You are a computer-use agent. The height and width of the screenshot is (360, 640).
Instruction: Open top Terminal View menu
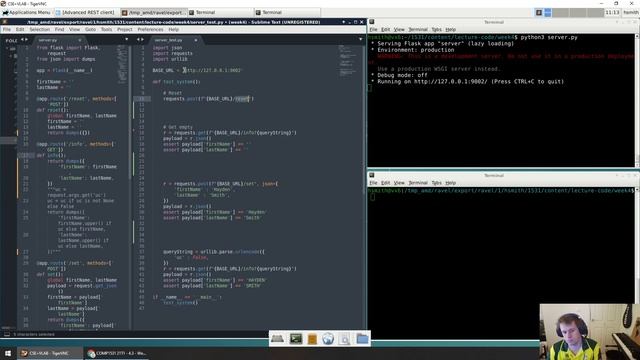tap(399, 29)
